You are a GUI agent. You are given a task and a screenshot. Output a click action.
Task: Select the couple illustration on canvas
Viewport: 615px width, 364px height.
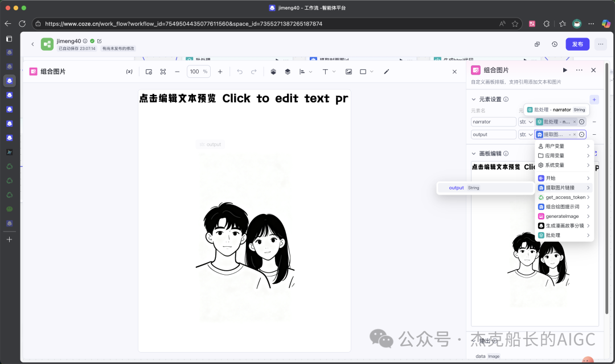pos(245,246)
